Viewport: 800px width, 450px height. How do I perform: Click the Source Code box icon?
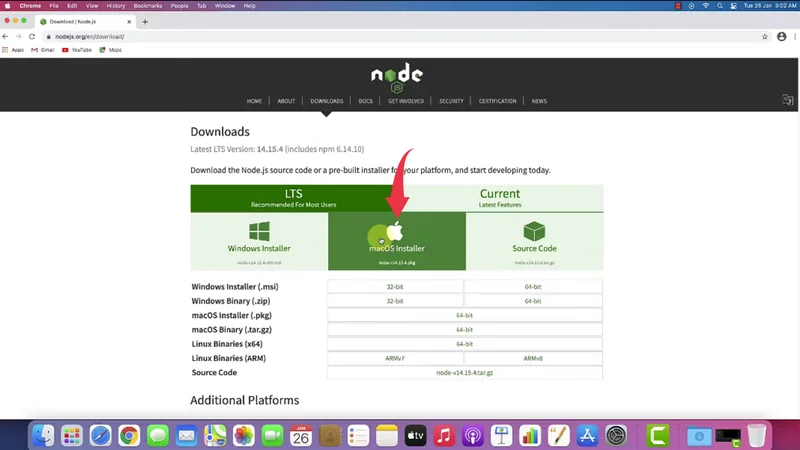click(534, 232)
